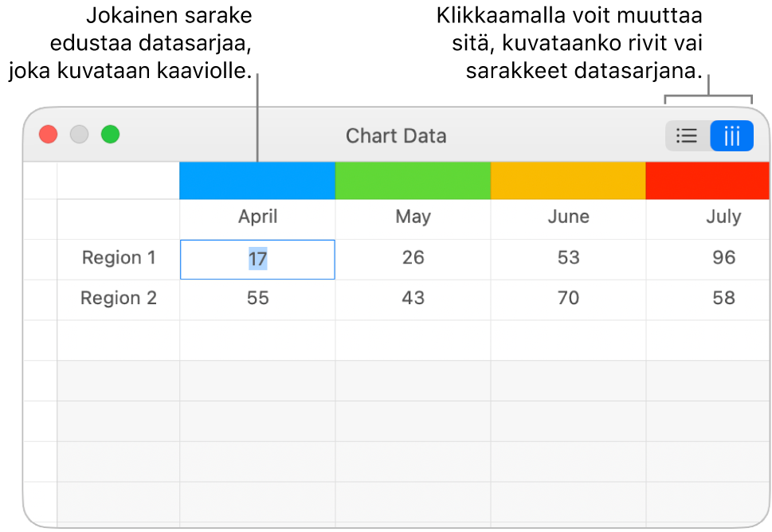Click the blue April series color bar
772x532 pixels.
(x=257, y=181)
